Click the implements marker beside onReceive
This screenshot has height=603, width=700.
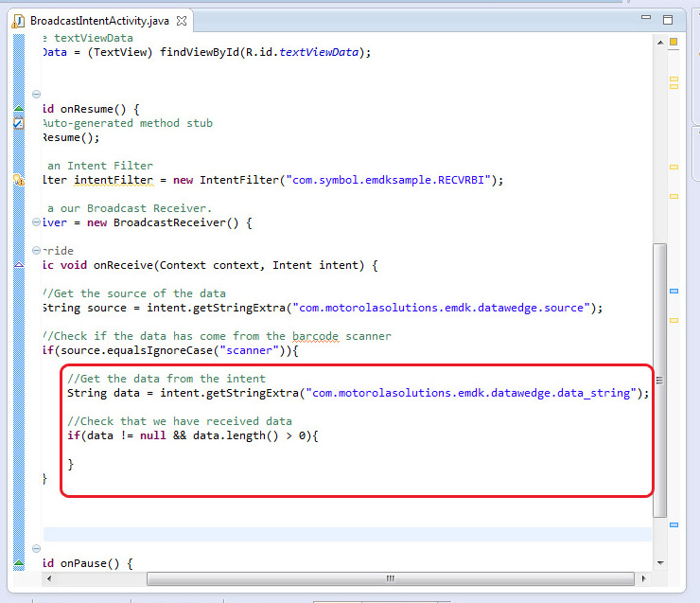click(18, 266)
